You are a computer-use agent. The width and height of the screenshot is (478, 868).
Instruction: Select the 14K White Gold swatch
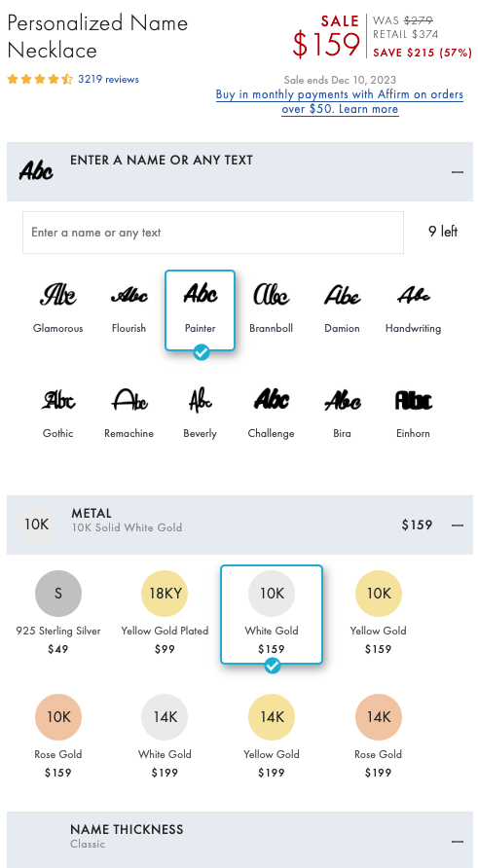[165, 717]
